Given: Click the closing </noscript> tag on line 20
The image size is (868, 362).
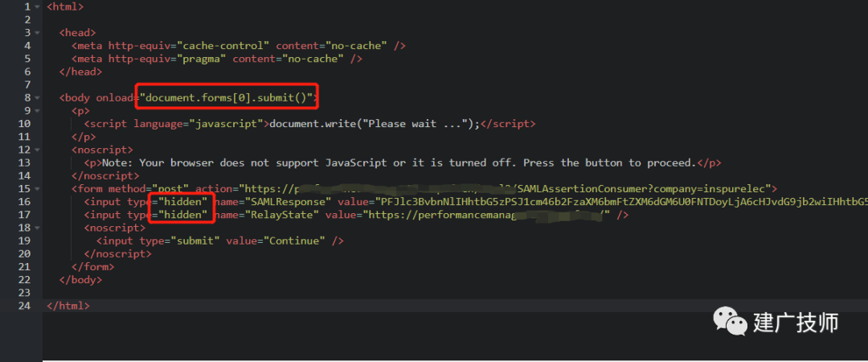Looking at the screenshot, I should [x=118, y=254].
